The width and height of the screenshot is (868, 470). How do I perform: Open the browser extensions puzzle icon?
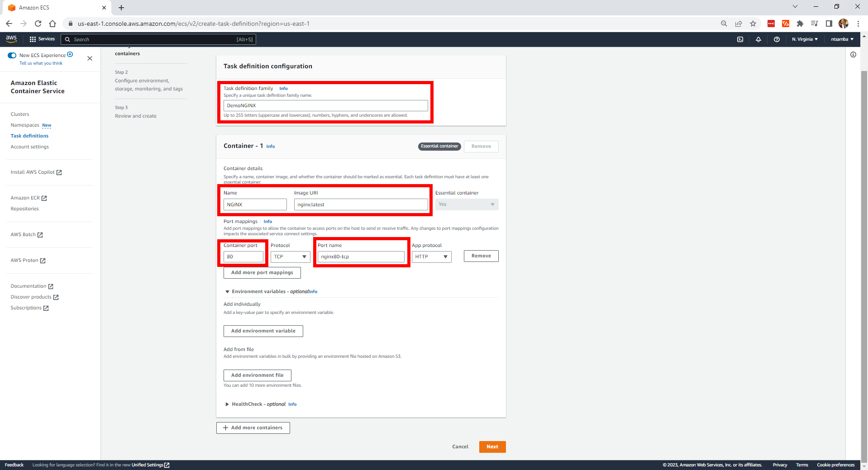[x=800, y=24]
